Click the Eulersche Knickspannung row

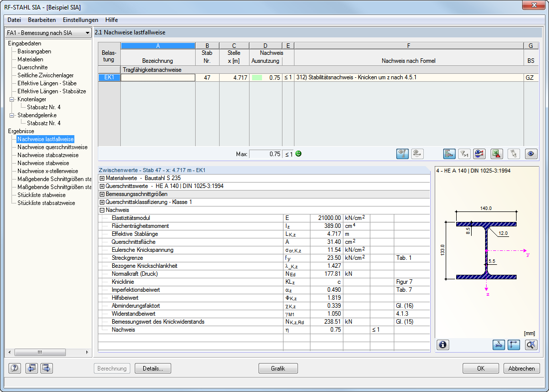(x=264, y=250)
